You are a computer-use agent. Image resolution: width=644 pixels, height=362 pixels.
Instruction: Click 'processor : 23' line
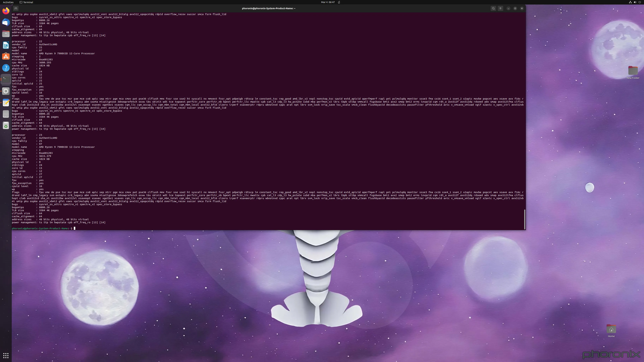(x=27, y=135)
